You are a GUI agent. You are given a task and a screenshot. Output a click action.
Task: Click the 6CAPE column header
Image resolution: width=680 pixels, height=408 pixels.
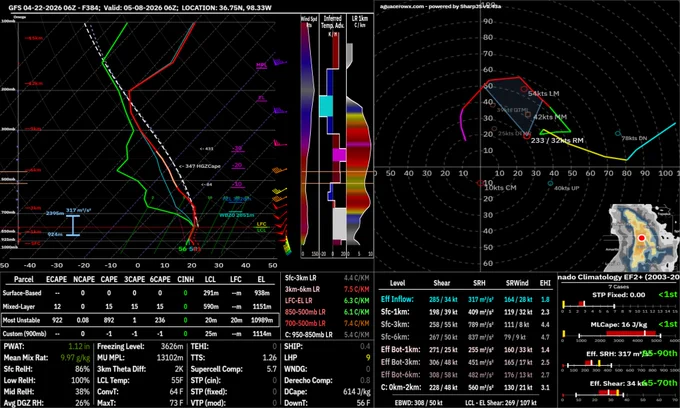160,279
